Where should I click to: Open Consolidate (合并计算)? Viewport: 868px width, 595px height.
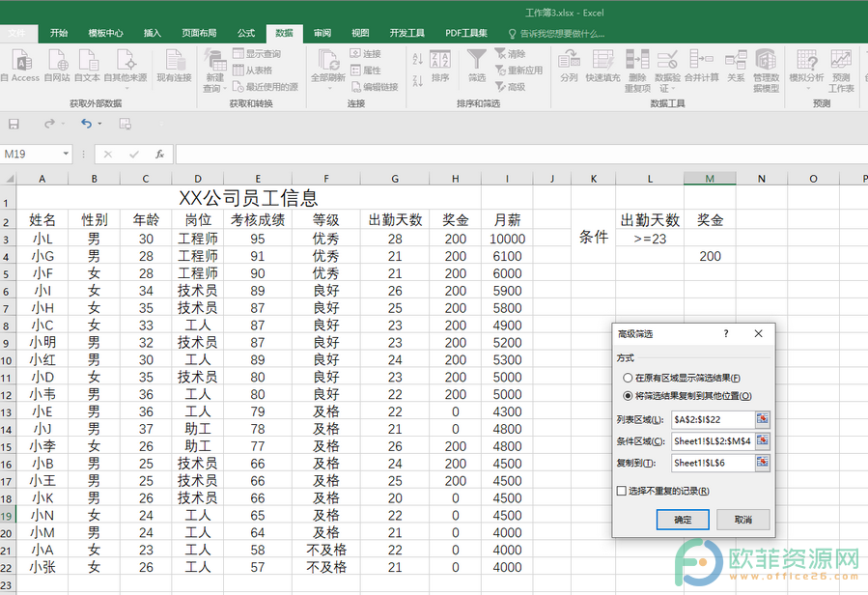pos(701,66)
